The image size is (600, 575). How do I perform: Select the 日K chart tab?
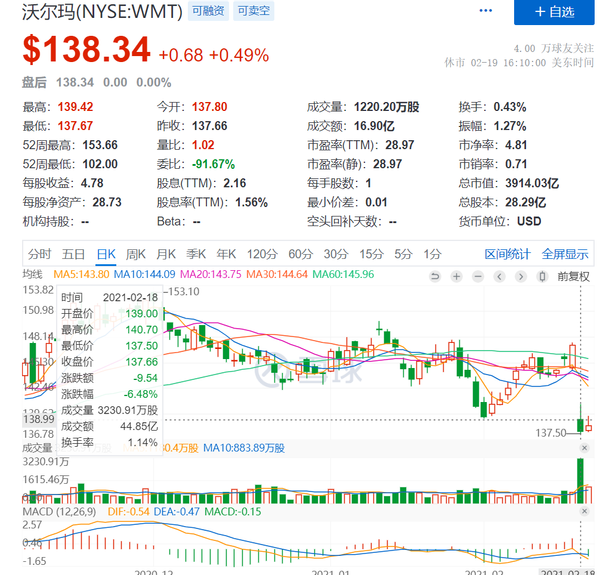click(106, 254)
